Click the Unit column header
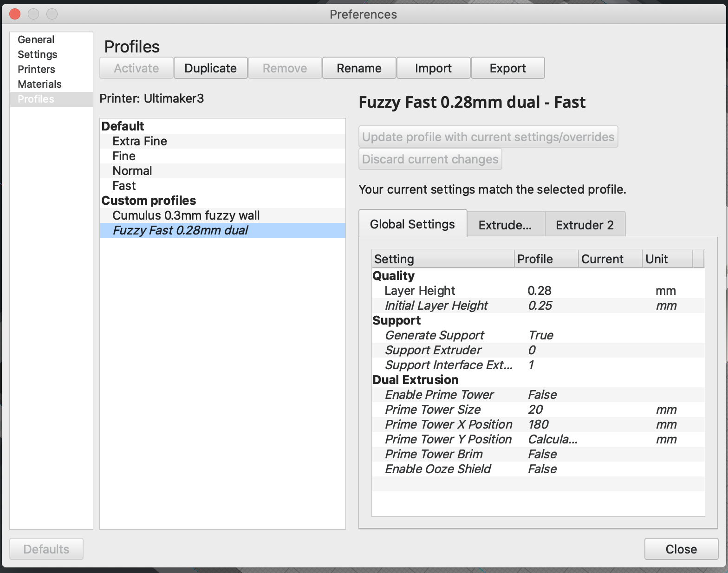728x573 pixels. 668,259
